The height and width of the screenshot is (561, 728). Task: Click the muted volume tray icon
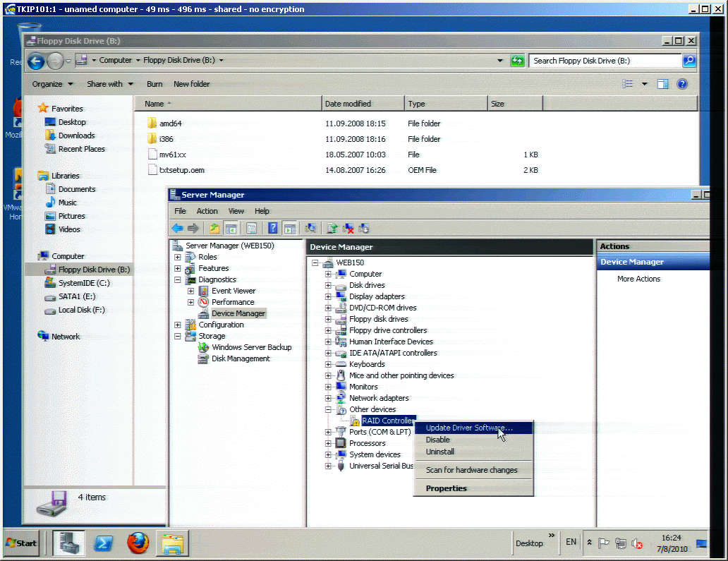(x=637, y=543)
